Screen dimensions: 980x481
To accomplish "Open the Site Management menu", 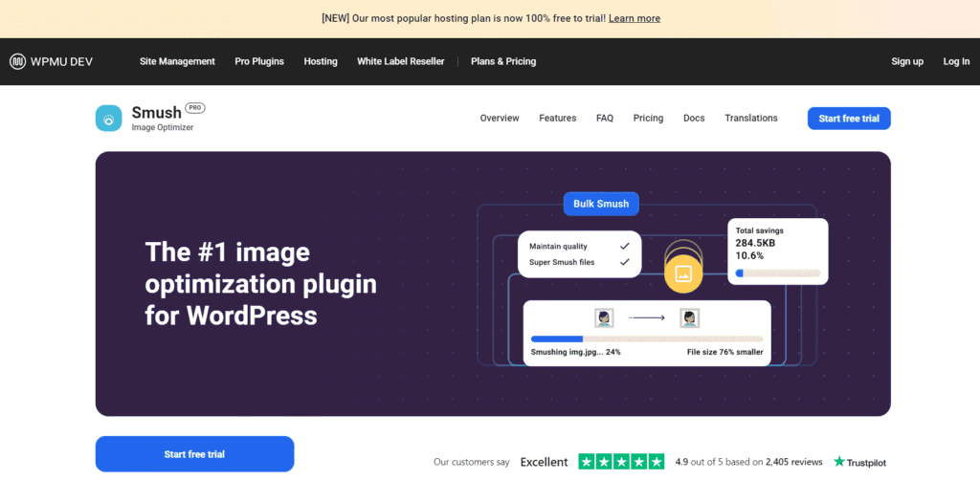I will 177,61.
